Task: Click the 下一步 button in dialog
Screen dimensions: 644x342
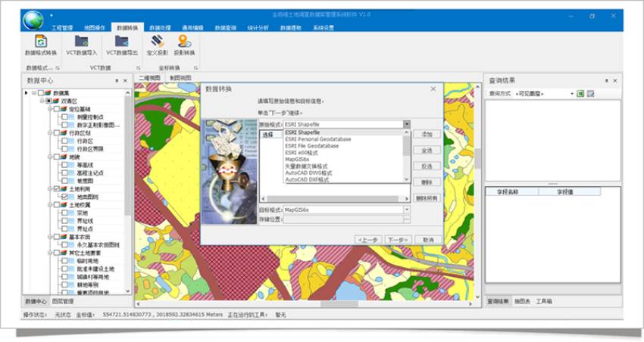Action: coord(399,239)
